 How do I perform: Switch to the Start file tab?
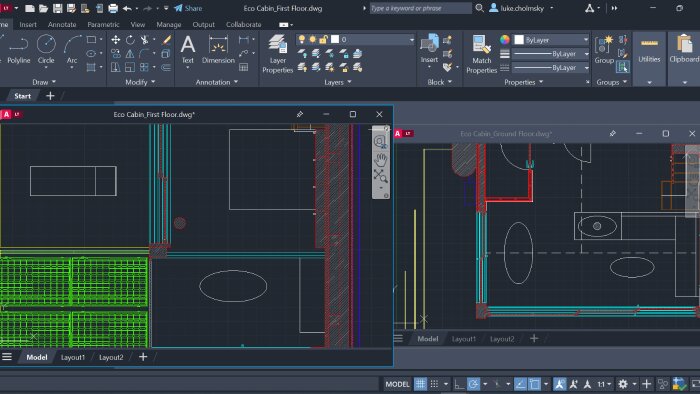[22, 96]
